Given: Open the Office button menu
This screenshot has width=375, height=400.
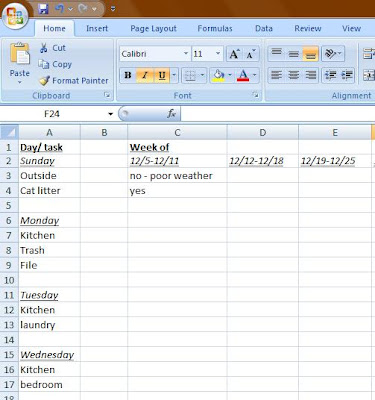Looking at the screenshot, I should pyautogui.click(x=14, y=16).
